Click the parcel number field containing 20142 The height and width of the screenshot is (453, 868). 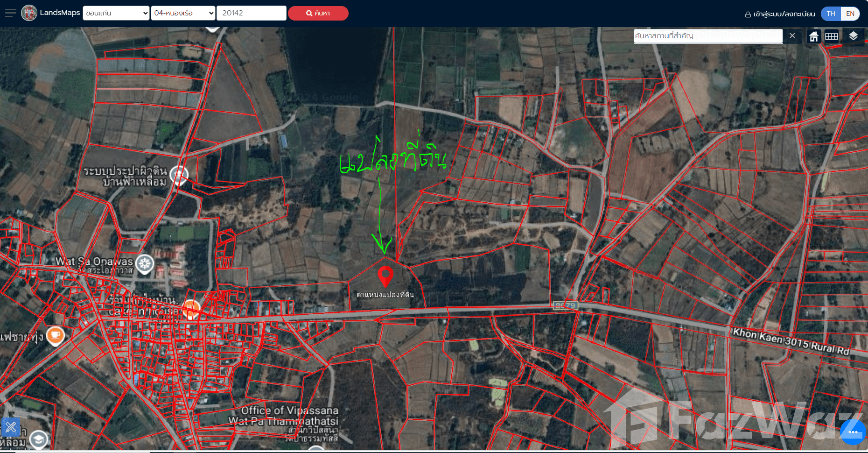(251, 13)
